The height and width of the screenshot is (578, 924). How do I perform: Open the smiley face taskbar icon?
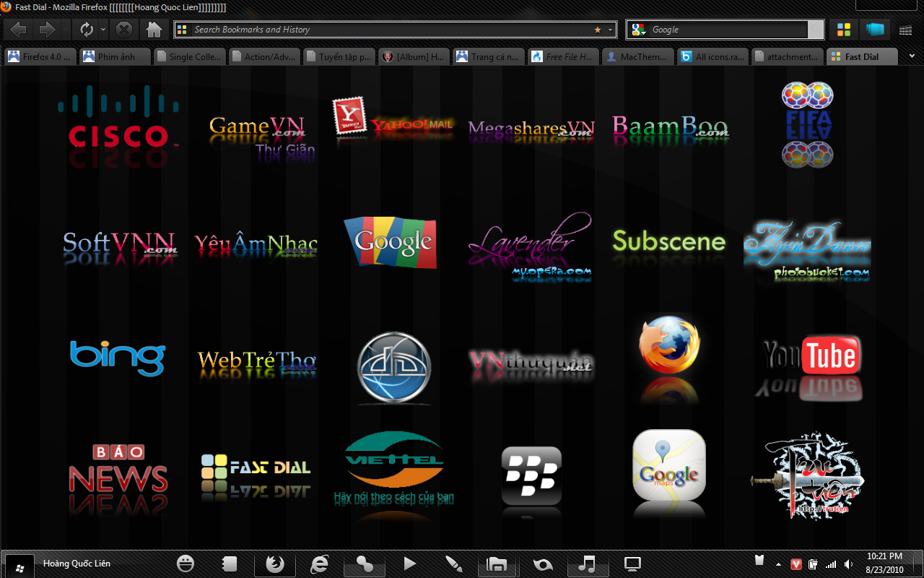[186, 564]
